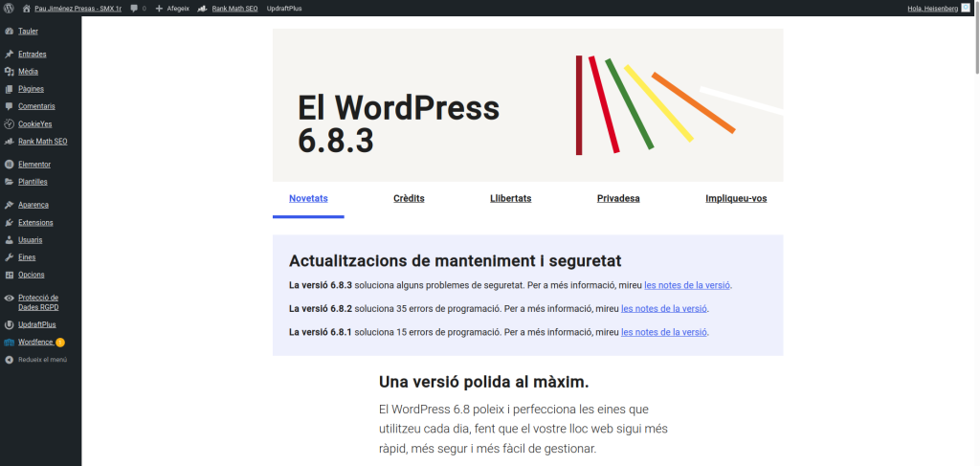The height and width of the screenshot is (466, 980).
Task: Open the Hola, Heisenberg account menu
Action: 931,8
